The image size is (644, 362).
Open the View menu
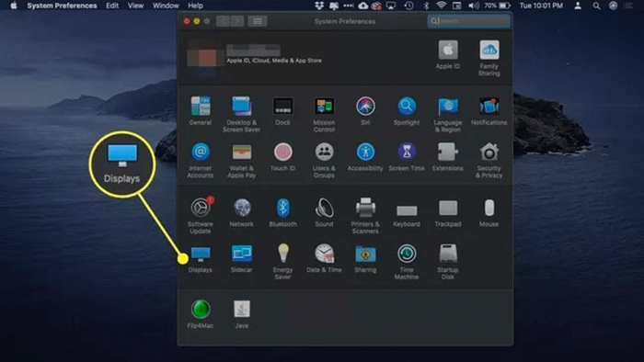pos(135,6)
